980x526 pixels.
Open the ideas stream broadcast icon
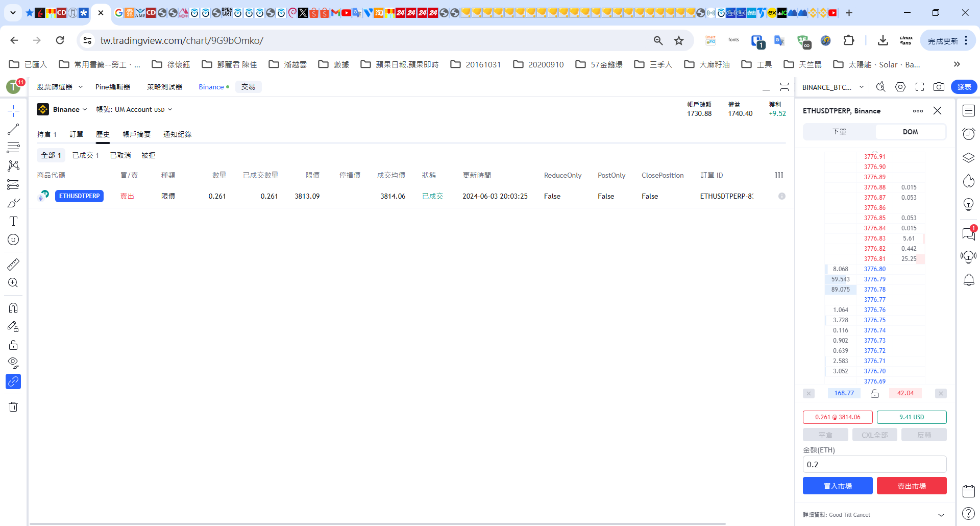[x=969, y=256]
